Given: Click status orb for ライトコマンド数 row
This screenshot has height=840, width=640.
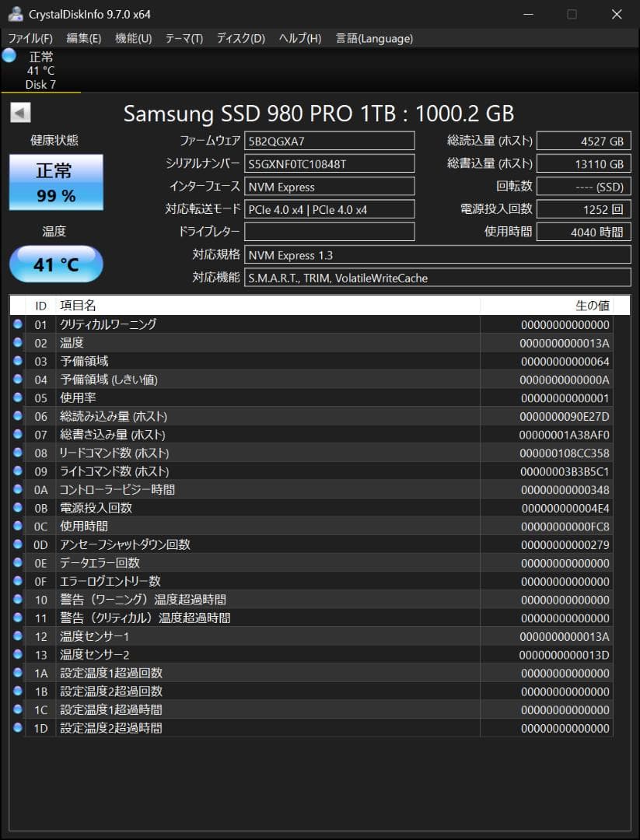Looking at the screenshot, I should coord(18,471).
